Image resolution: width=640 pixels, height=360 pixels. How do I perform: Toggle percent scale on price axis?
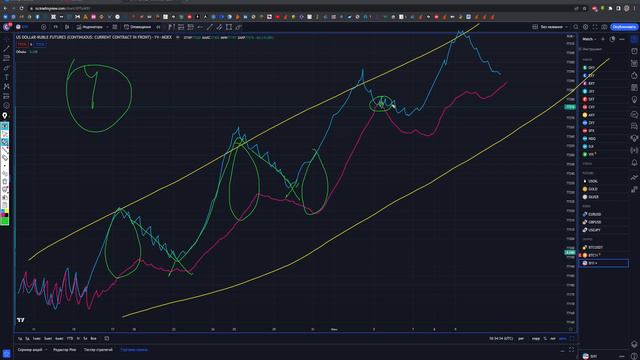546,338
